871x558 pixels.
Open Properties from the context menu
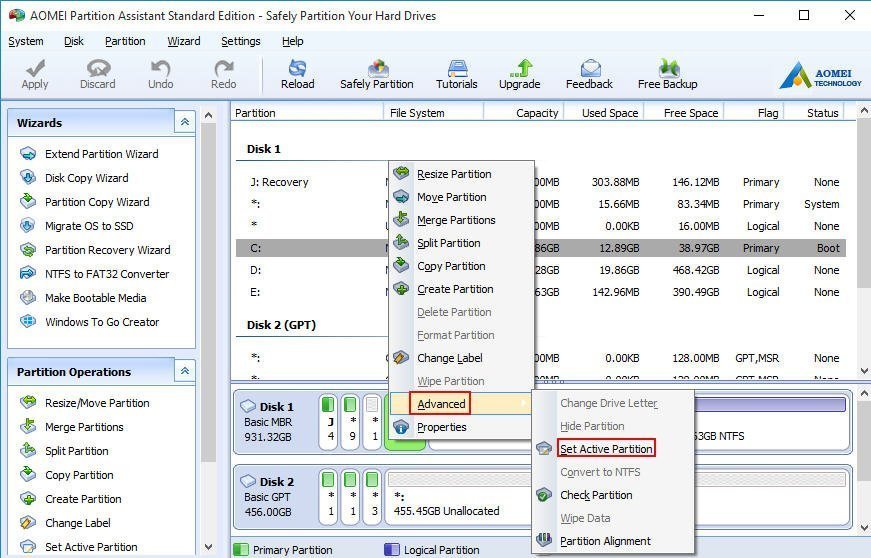point(461,427)
